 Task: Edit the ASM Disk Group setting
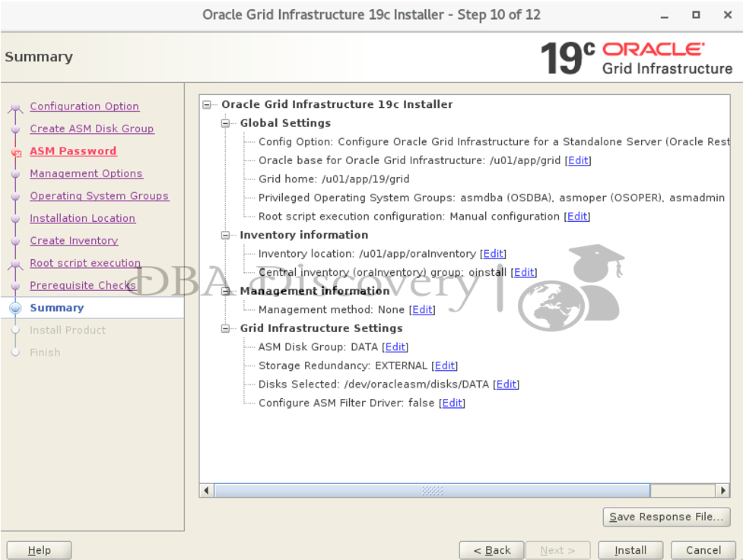pos(395,347)
